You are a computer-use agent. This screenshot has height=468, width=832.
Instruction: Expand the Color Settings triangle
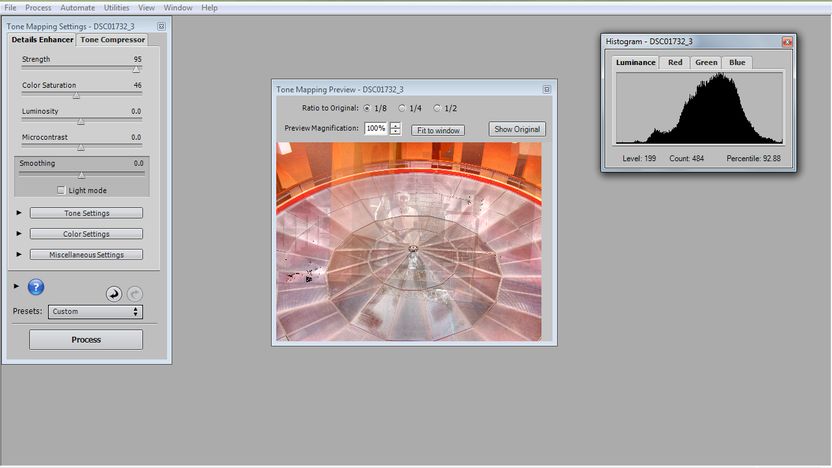[19, 233]
